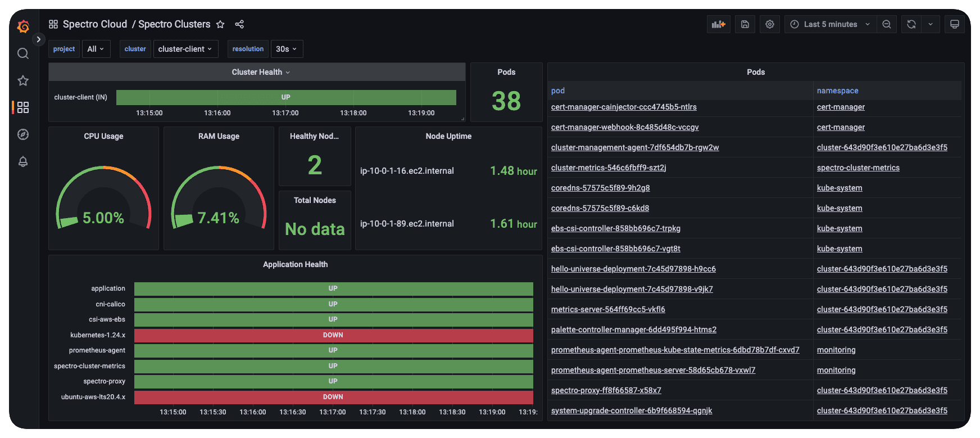Open the search icon in sidebar

coord(23,53)
